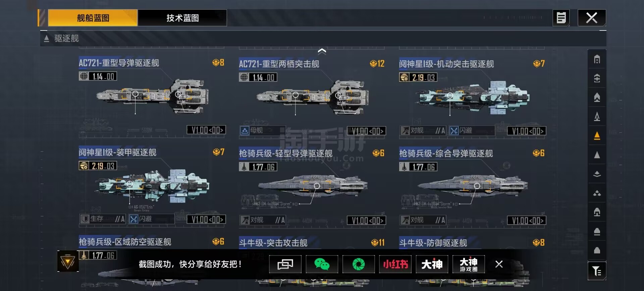Click V1.00<00> version tag on 阋神星I级-装甲驱逐舰

(x=206, y=220)
